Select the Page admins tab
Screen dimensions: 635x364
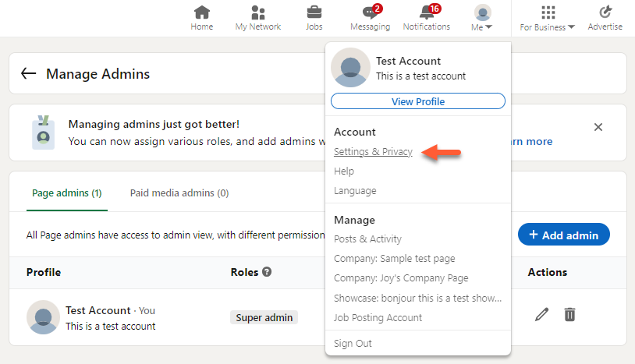tap(67, 193)
